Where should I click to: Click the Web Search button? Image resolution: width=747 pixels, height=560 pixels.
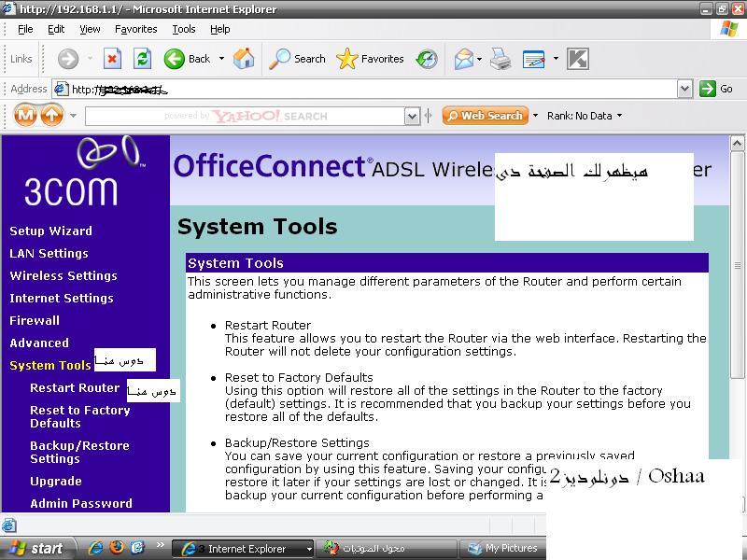pos(486,116)
